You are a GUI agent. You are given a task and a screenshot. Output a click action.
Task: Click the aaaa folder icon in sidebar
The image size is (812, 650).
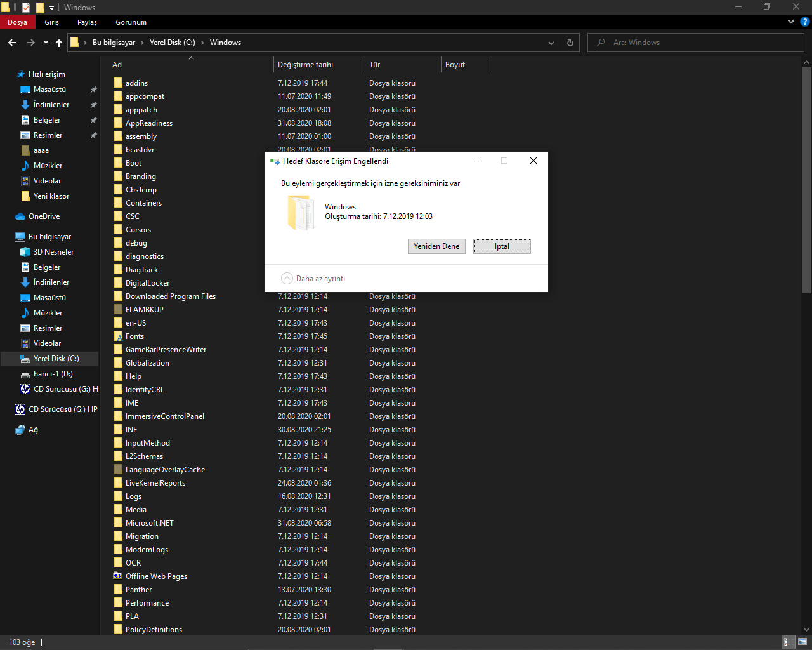click(25, 150)
